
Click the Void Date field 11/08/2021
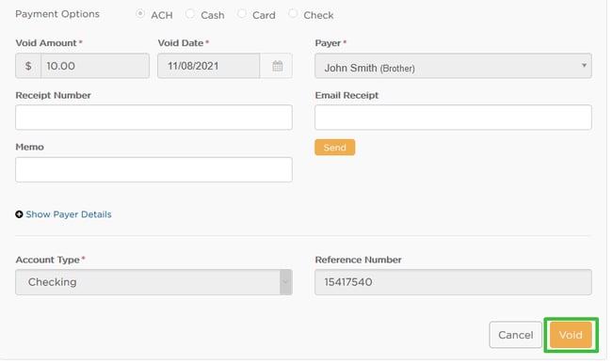click(x=209, y=66)
